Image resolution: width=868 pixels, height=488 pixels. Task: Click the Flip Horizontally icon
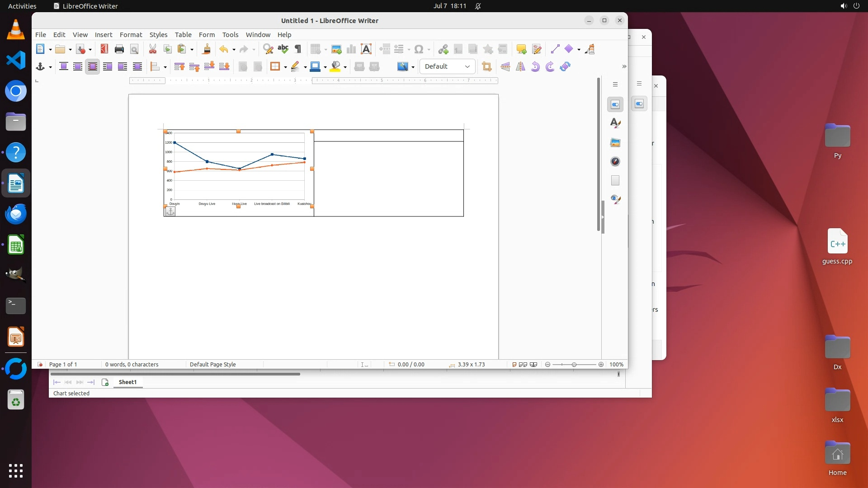pos(520,67)
